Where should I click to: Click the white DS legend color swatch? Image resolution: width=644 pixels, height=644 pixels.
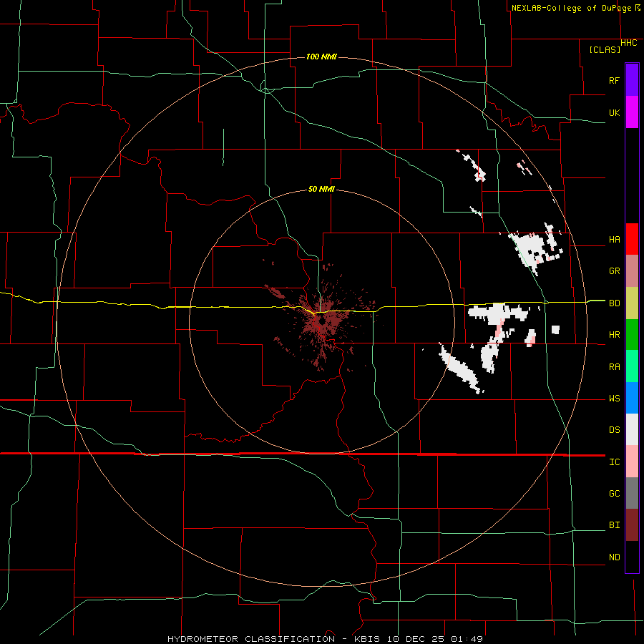[632, 429]
